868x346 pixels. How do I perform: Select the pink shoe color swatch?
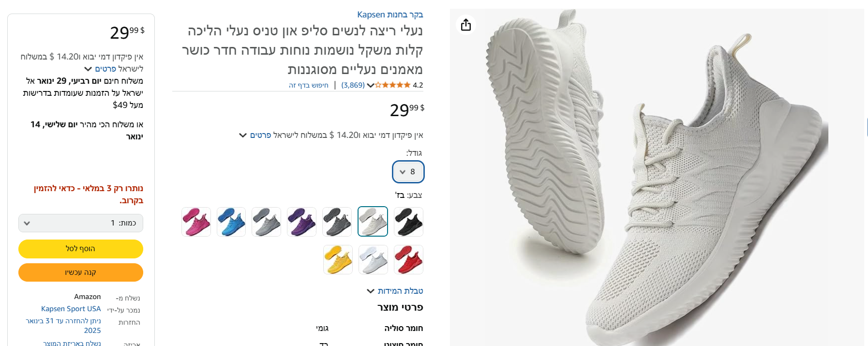tap(196, 222)
